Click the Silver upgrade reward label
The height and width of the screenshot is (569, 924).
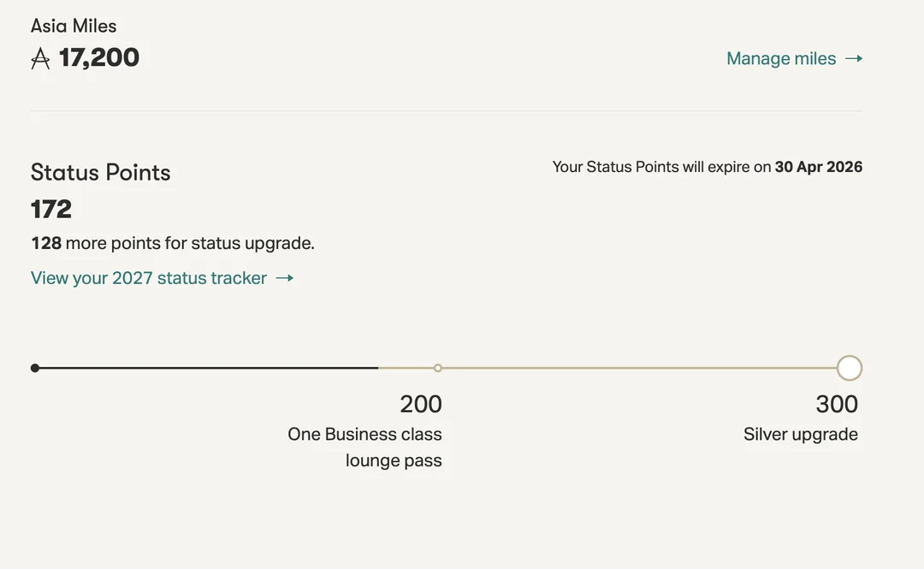point(800,434)
